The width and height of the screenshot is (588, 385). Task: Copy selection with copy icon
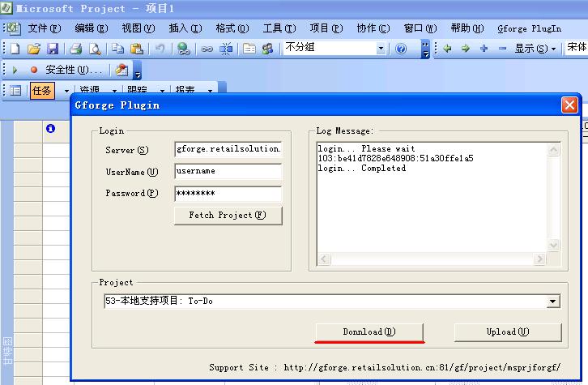pos(117,49)
